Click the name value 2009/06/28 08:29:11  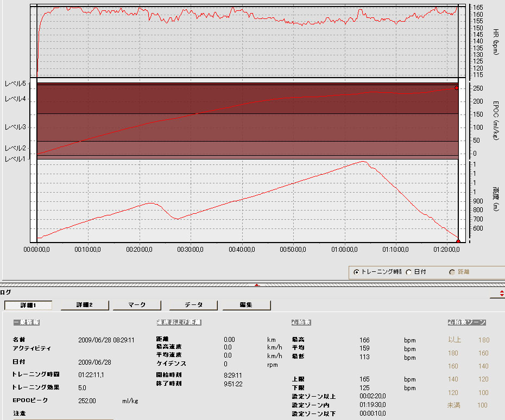click(106, 340)
